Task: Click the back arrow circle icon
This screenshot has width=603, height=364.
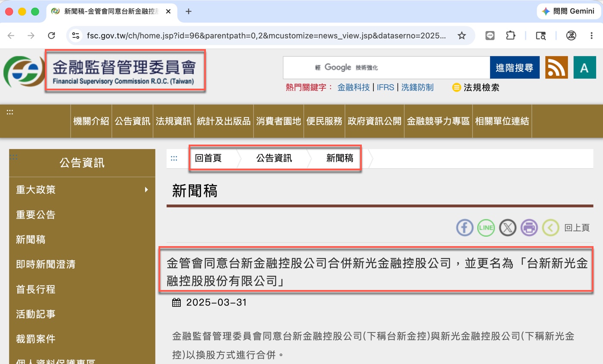Action: (x=550, y=228)
